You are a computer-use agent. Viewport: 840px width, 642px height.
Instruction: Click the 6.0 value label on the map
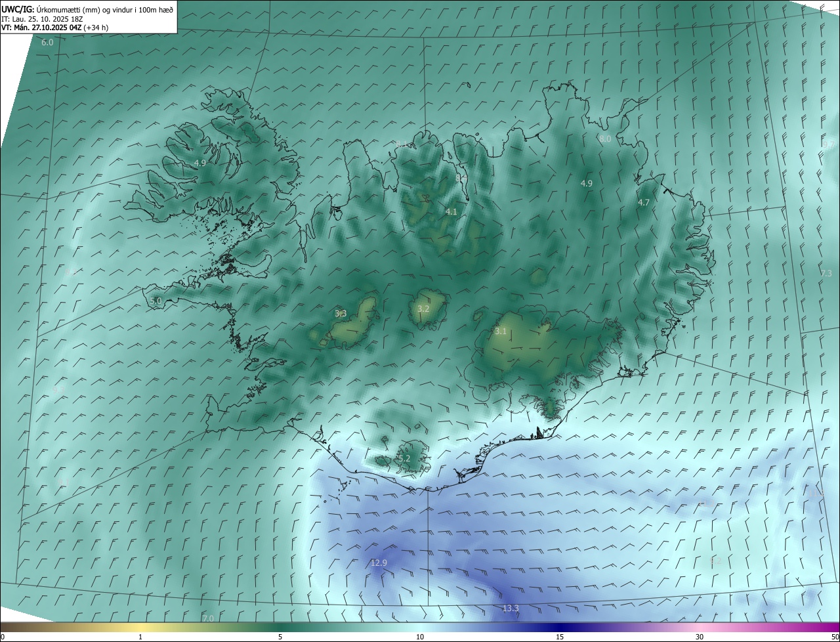[47, 43]
